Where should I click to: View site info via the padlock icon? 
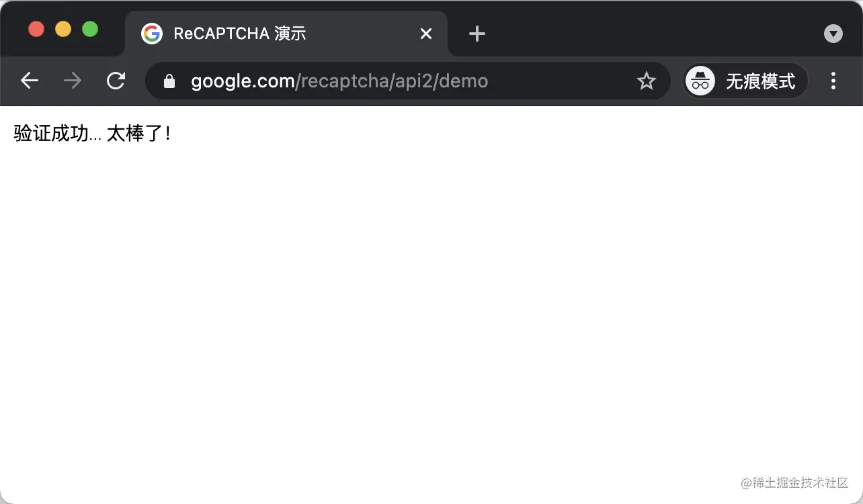(x=169, y=81)
